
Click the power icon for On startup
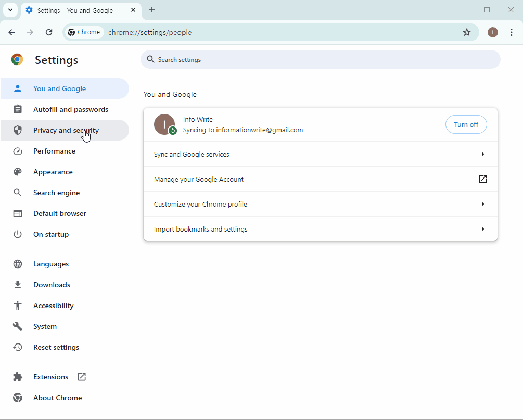click(x=18, y=234)
